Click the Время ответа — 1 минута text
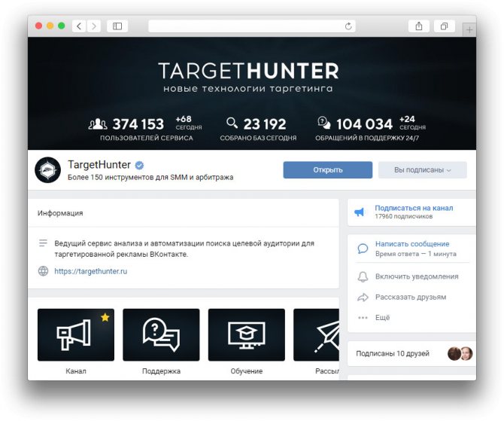 [415, 254]
